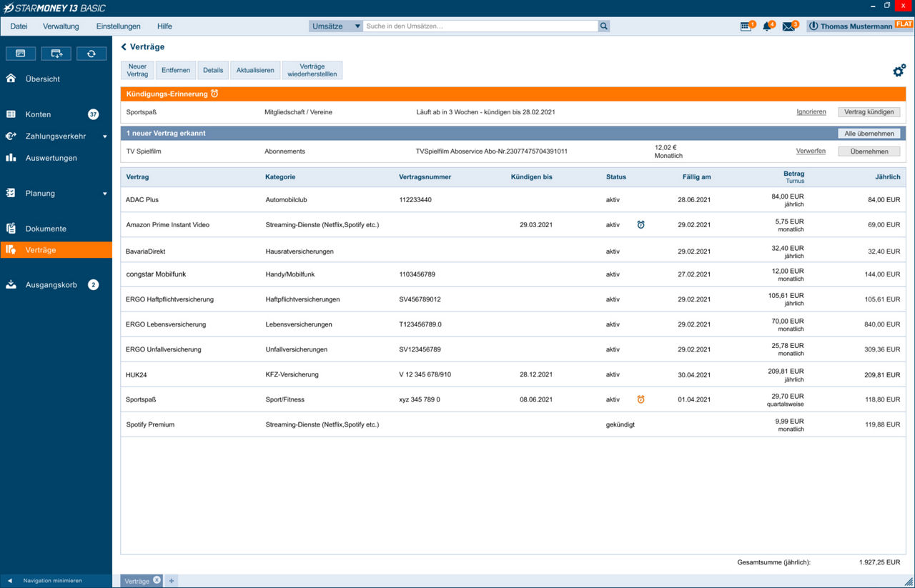915x588 pixels.
Task: Click the blue alarm icon for Amazon Prime
Action: (640, 225)
